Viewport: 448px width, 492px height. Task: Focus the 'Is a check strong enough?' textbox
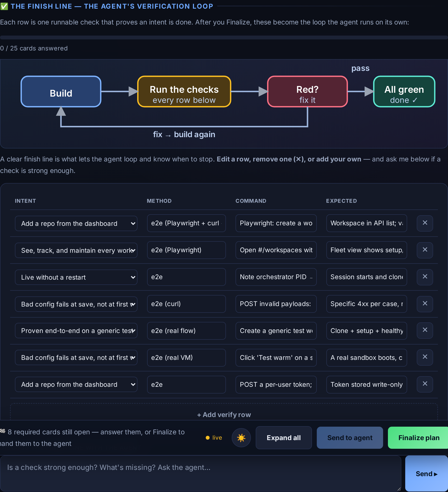point(200,474)
